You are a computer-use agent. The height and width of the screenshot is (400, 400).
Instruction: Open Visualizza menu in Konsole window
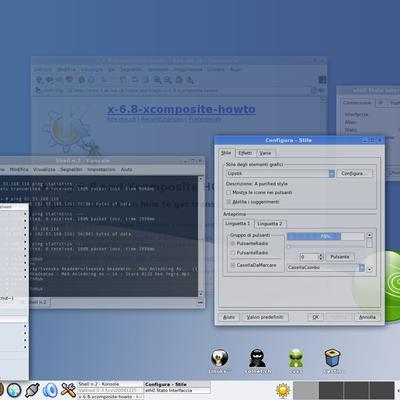tap(44, 170)
